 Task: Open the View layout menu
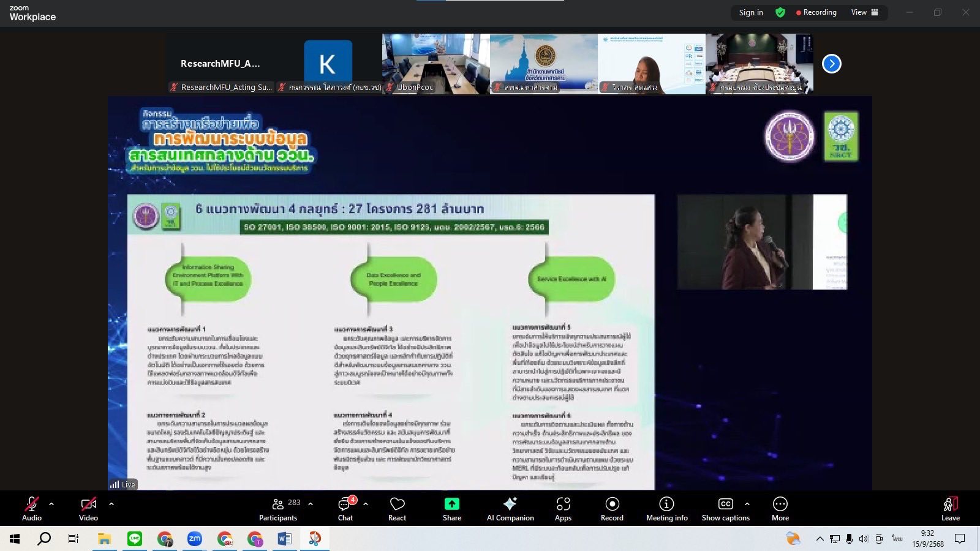[x=864, y=12]
